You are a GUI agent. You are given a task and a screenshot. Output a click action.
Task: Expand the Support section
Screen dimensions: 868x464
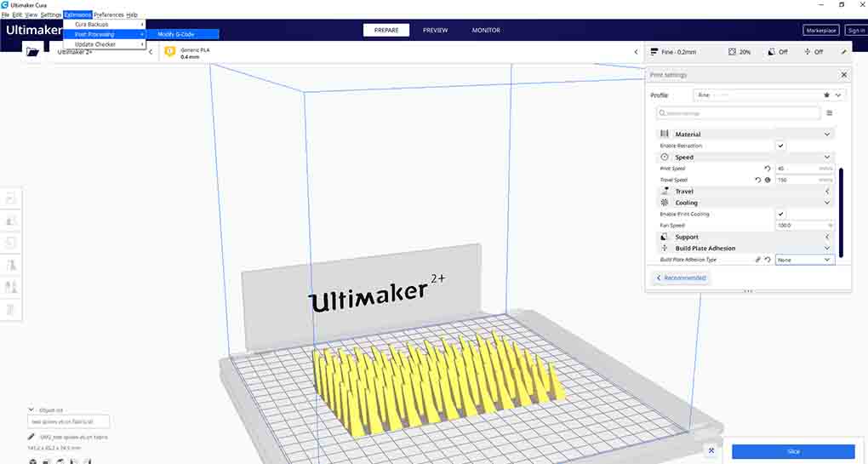827,237
